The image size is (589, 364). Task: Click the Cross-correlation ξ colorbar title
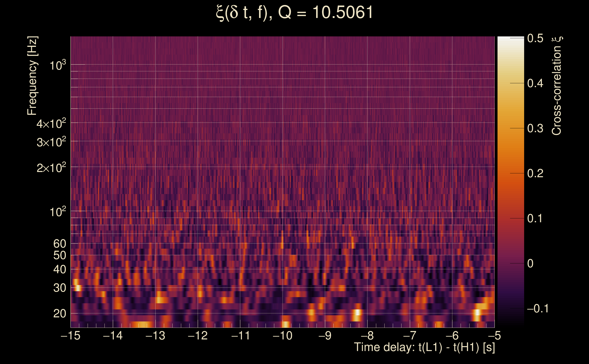[557, 86]
